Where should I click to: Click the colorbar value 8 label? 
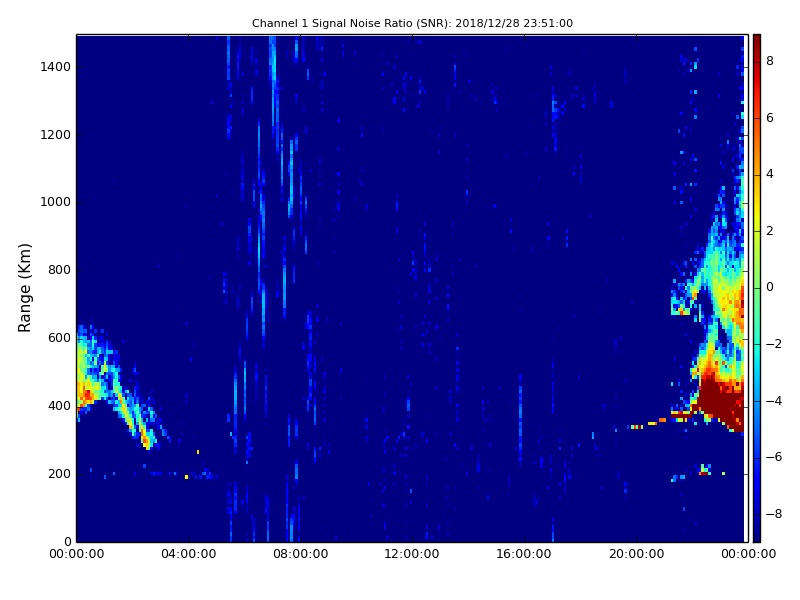[x=770, y=61]
